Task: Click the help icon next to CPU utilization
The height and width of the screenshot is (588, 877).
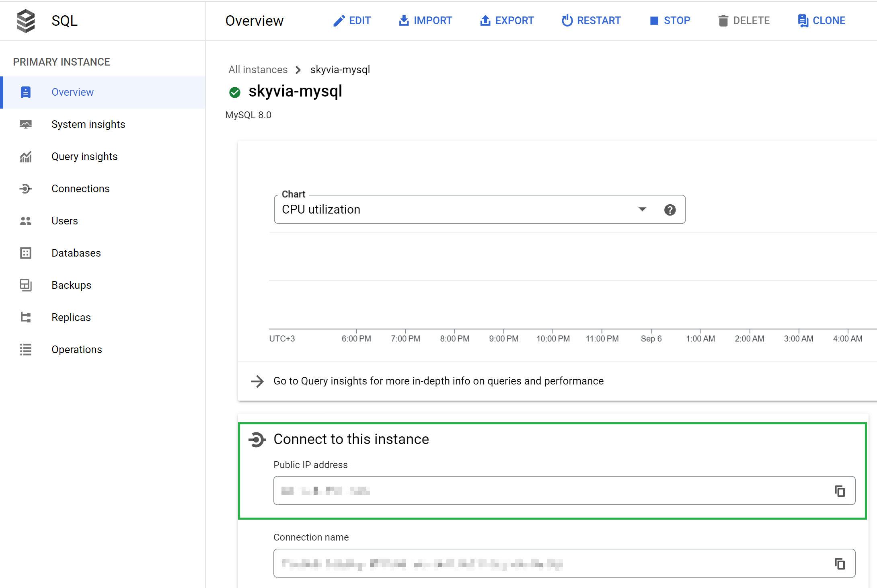Action: (670, 210)
